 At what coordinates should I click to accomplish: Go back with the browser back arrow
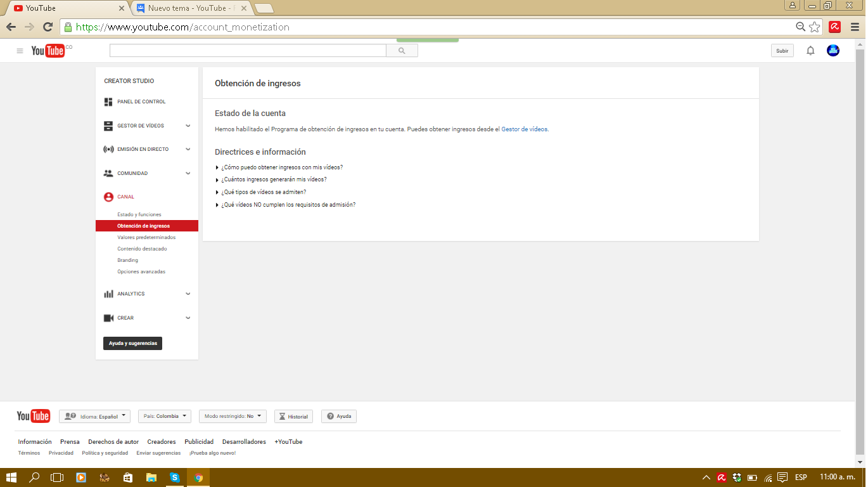click(x=11, y=27)
